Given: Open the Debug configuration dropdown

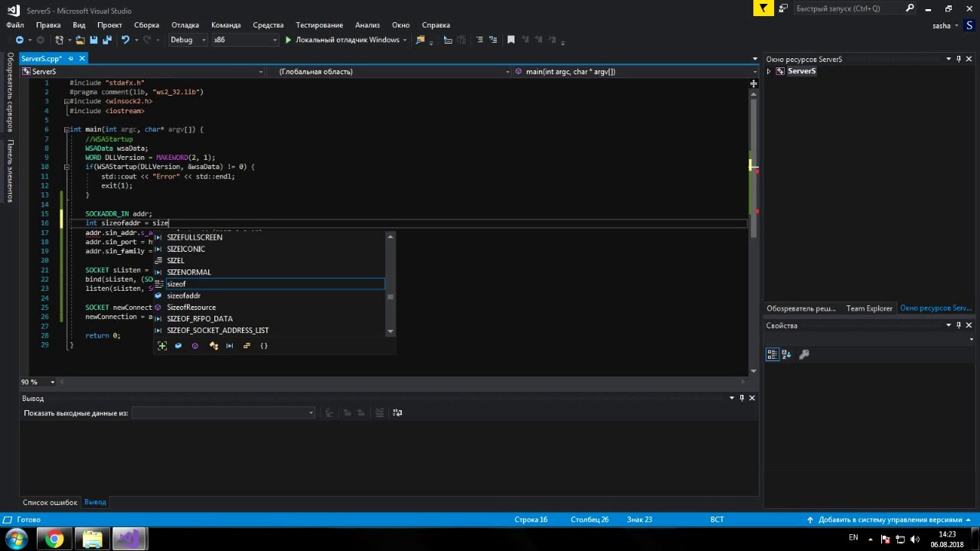Looking at the screenshot, I should pos(188,40).
